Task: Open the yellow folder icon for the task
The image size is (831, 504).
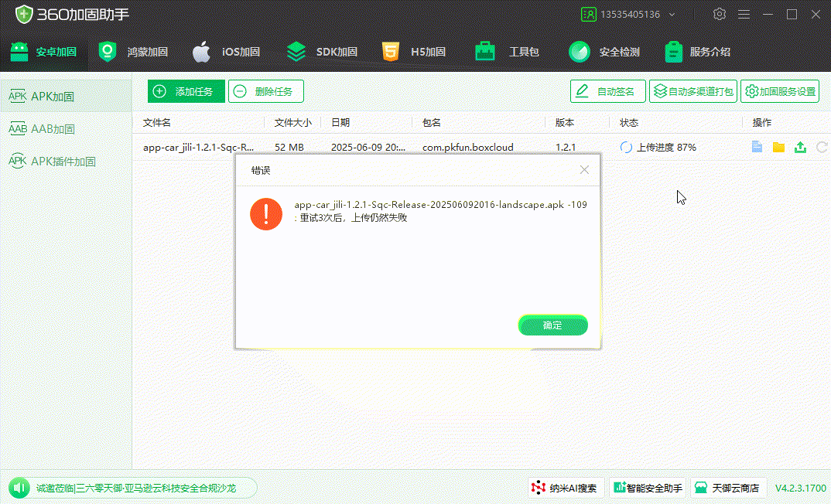Action: click(x=778, y=147)
